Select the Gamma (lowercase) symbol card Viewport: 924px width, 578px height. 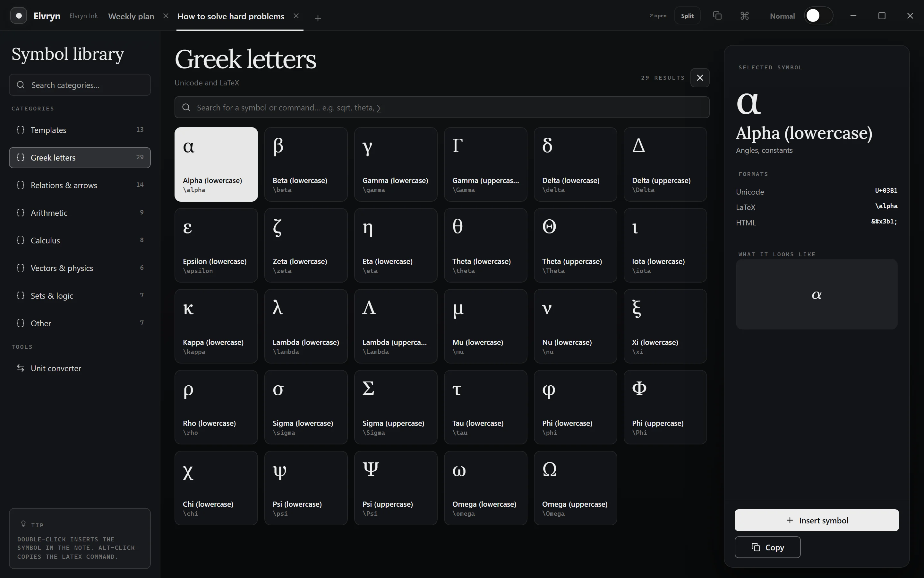click(396, 164)
